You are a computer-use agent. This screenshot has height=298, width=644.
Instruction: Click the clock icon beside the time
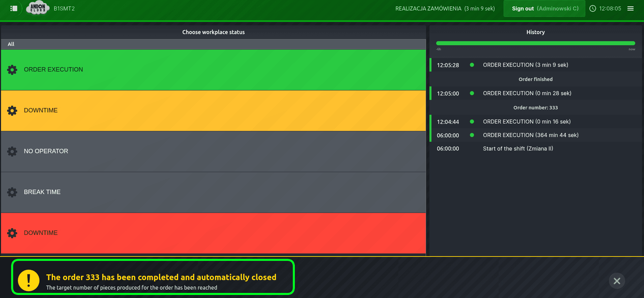(592, 8)
